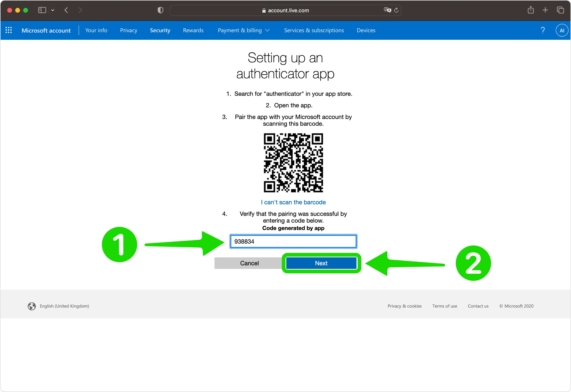The height and width of the screenshot is (392, 571).
Task: Go back with the browser back arrow
Action: pyautogui.click(x=66, y=10)
